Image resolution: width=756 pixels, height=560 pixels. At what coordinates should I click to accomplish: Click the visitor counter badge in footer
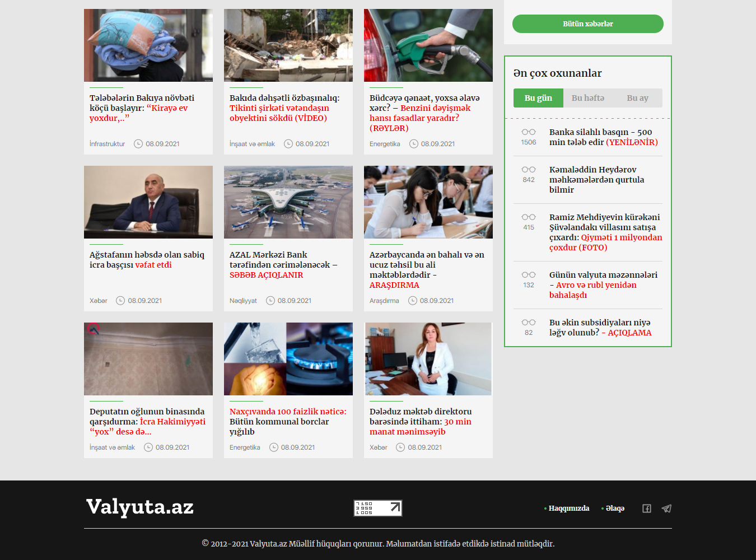point(378,508)
